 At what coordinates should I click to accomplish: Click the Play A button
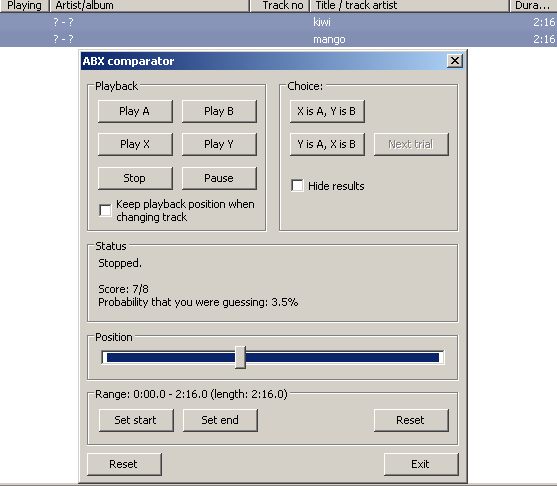point(135,111)
